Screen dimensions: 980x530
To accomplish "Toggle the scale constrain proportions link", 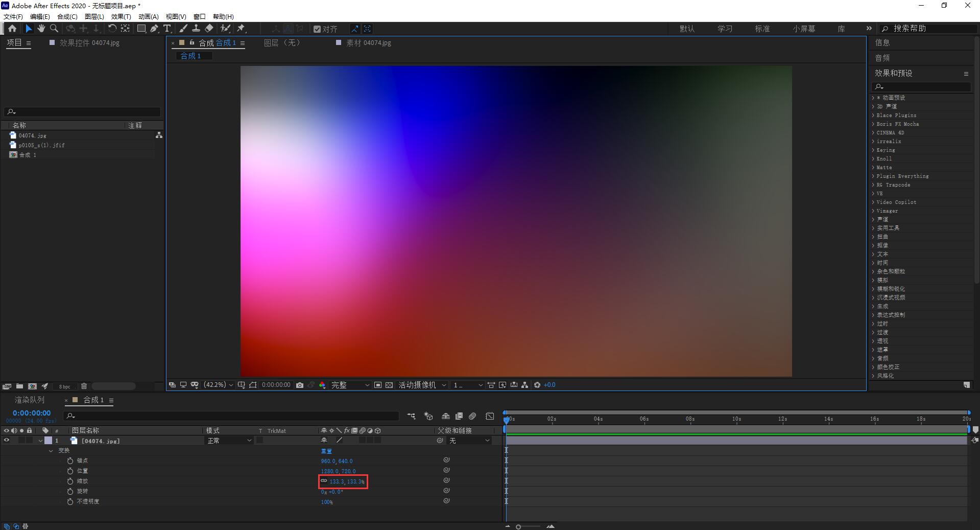I will coord(324,481).
